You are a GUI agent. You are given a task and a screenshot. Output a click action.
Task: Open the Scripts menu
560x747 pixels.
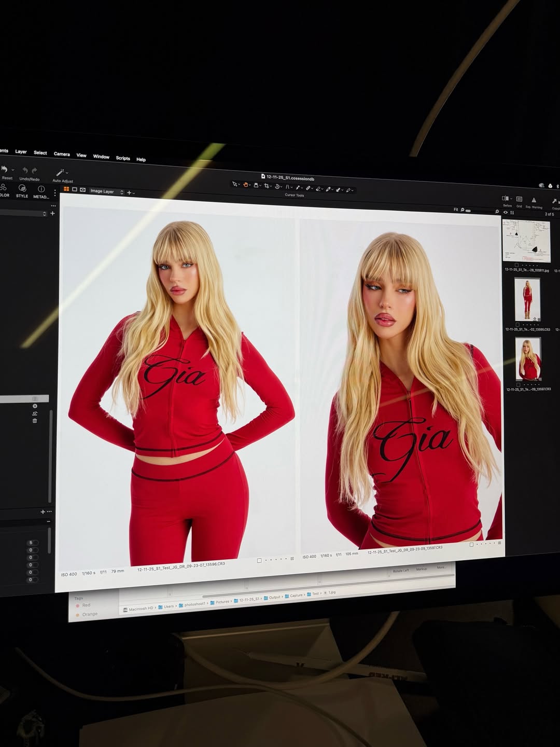click(x=123, y=158)
